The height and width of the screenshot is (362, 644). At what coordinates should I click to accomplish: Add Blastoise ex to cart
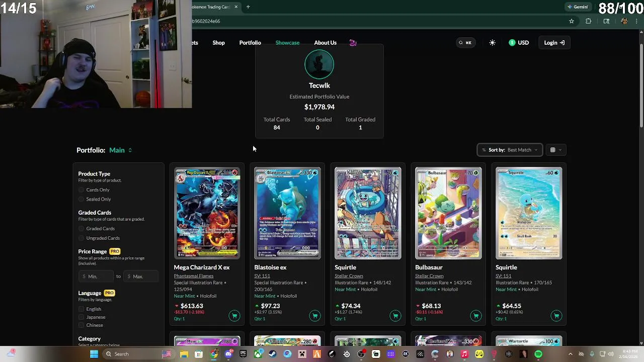click(315, 316)
